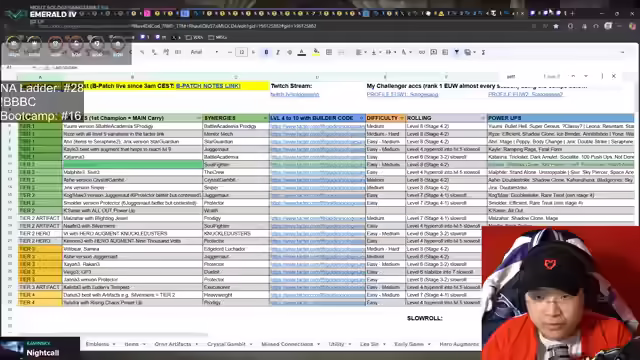This screenshot has width=640, height=360.
Task: Bookmark this page with the star icon
Action: click(x=556, y=26)
